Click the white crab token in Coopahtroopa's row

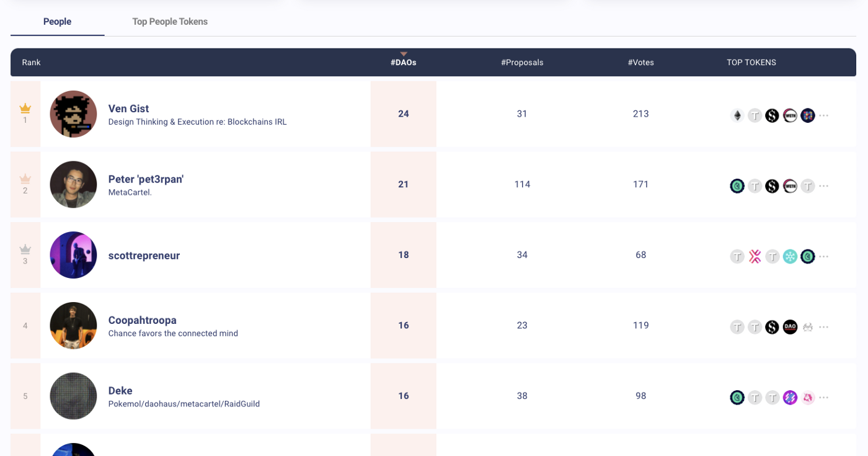click(x=807, y=327)
